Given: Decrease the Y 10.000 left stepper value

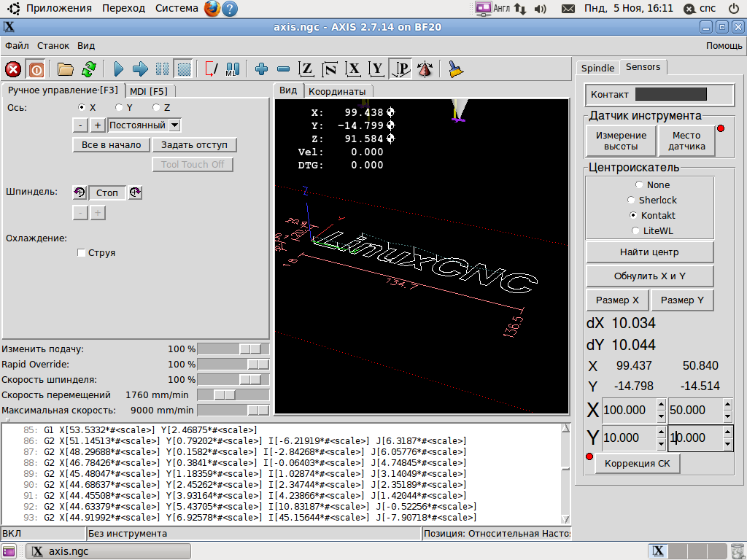Looking at the screenshot, I should pyautogui.click(x=661, y=443).
